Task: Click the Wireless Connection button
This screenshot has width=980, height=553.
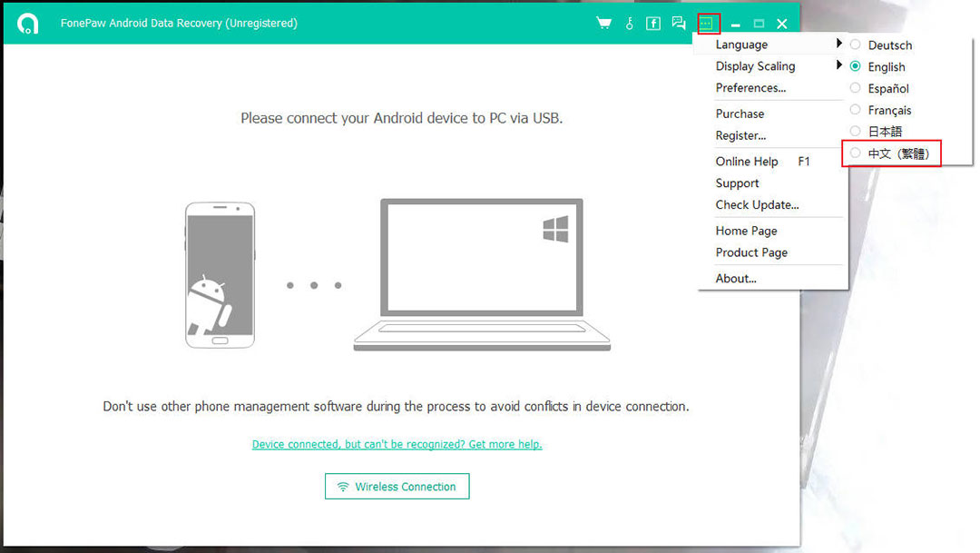Action: [x=397, y=486]
